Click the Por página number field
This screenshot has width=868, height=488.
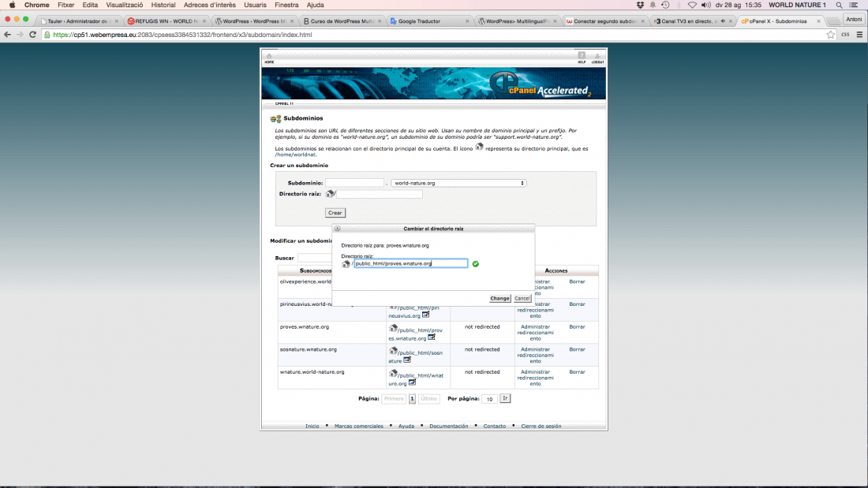(489, 399)
